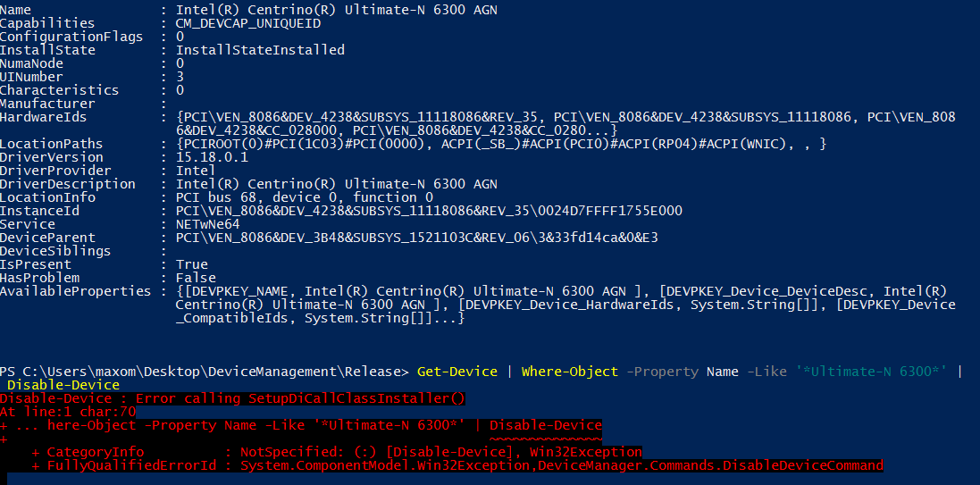980x485 pixels.
Task: Click the DeviceParent value line
Action: click(417, 238)
